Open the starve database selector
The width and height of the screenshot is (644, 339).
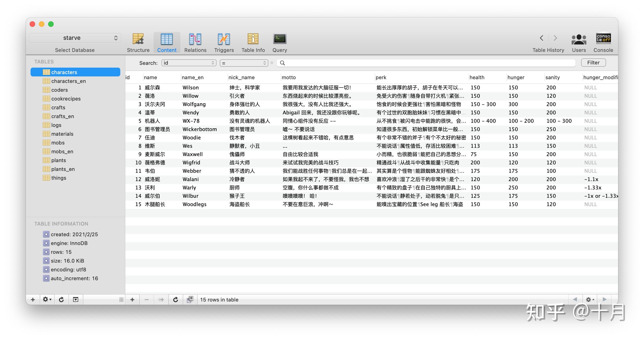75,38
